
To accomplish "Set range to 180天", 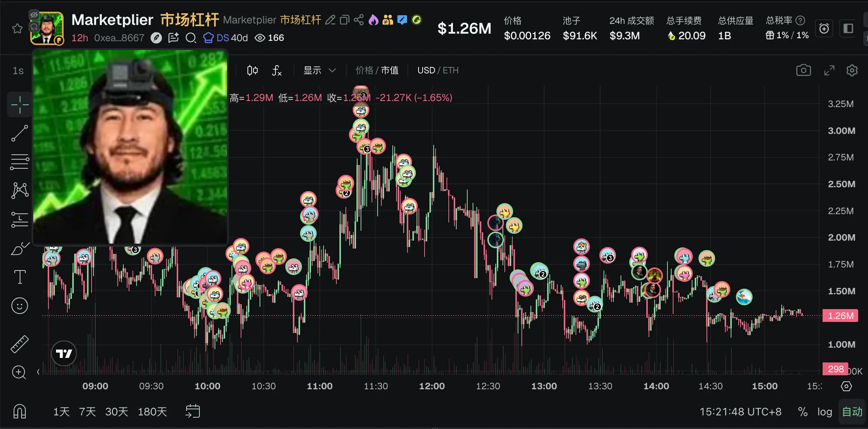I will (152, 412).
